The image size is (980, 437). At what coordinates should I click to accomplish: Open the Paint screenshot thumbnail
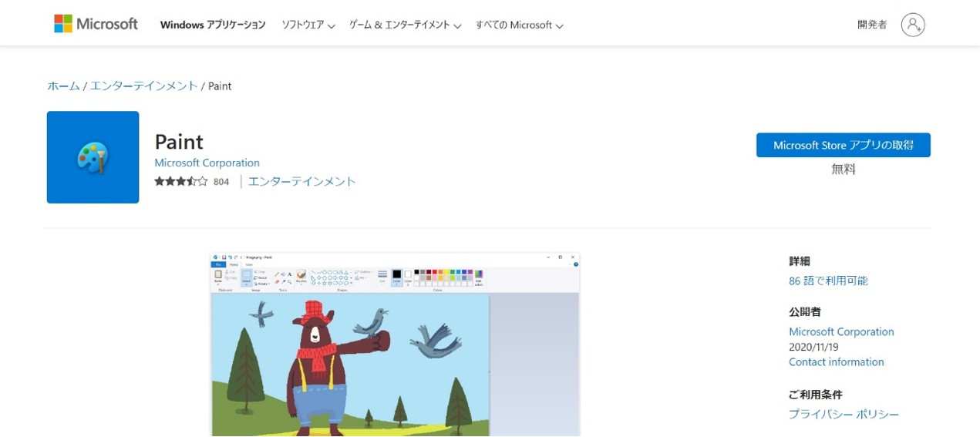395,345
